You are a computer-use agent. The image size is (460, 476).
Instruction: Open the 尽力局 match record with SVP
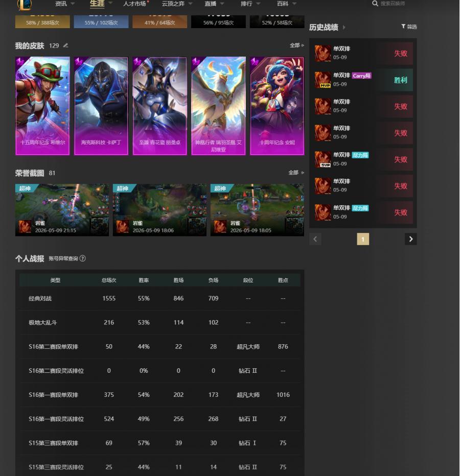[364, 159]
